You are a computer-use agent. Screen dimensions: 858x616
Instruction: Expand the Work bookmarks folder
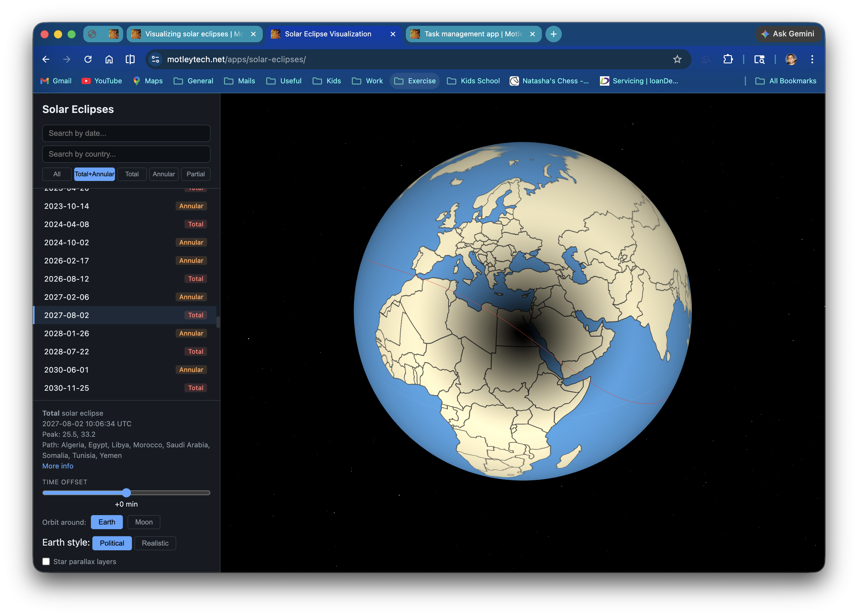click(x=367, y=81)
